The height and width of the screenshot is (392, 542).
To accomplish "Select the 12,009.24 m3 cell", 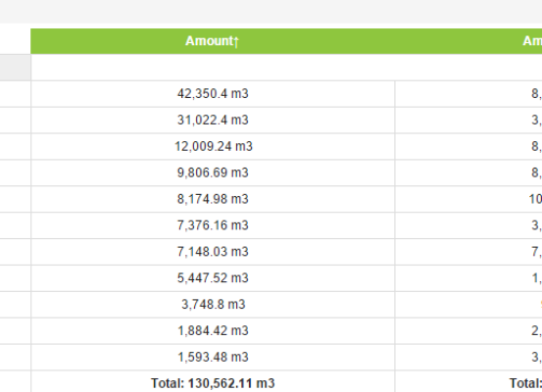I will click(213, 146).
